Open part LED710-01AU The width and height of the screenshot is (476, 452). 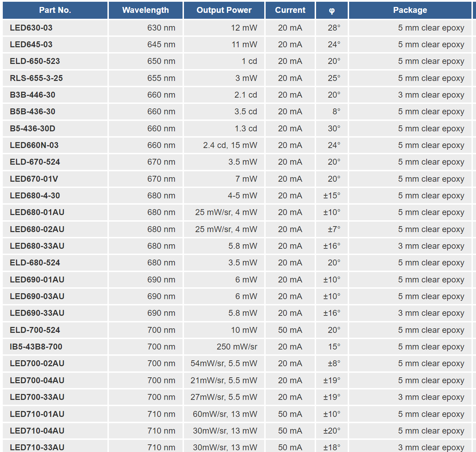(37, 414)
